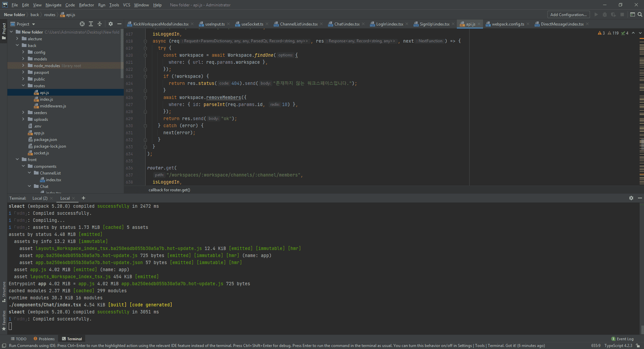
Task: Click the Expand All icon in Project panel
Action: pos(91,24)
